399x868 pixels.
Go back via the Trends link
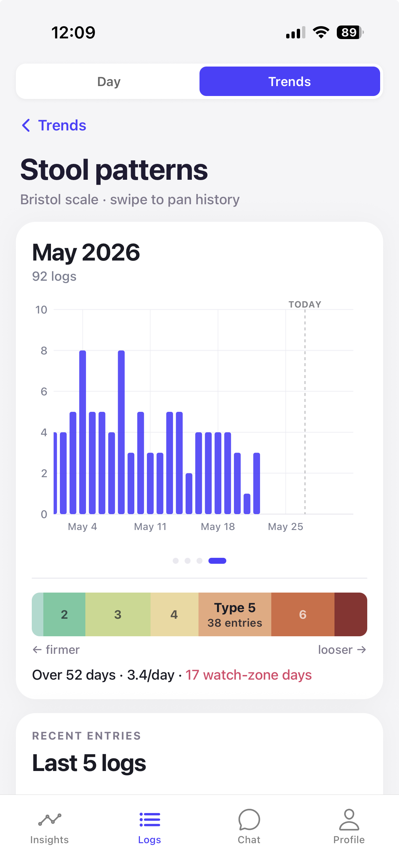click(62, 125)
